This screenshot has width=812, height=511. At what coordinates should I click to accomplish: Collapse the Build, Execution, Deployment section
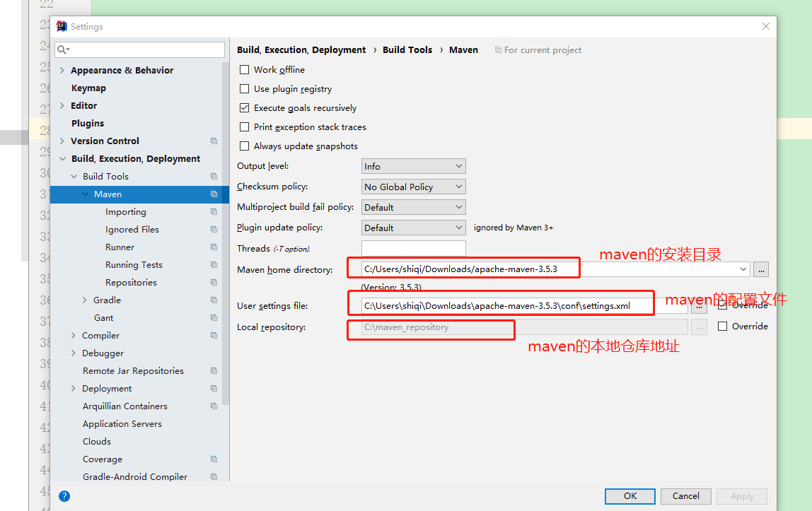[63, 159]
